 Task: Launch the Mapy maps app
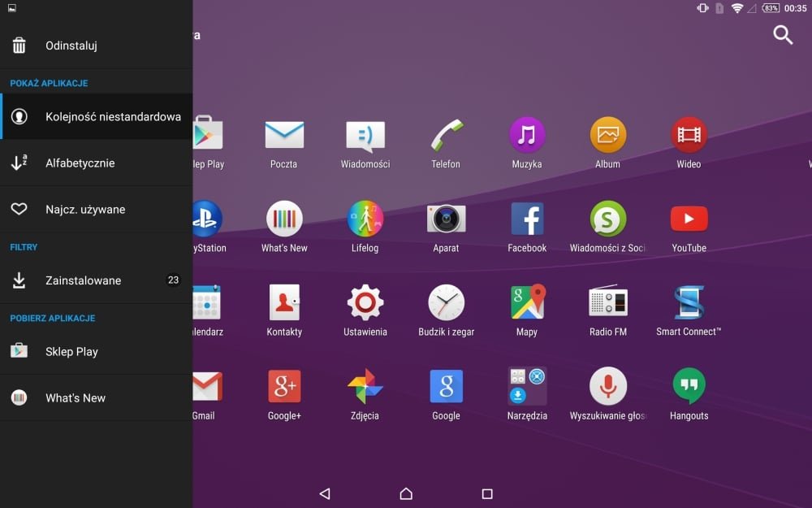(x=527, y=302)
